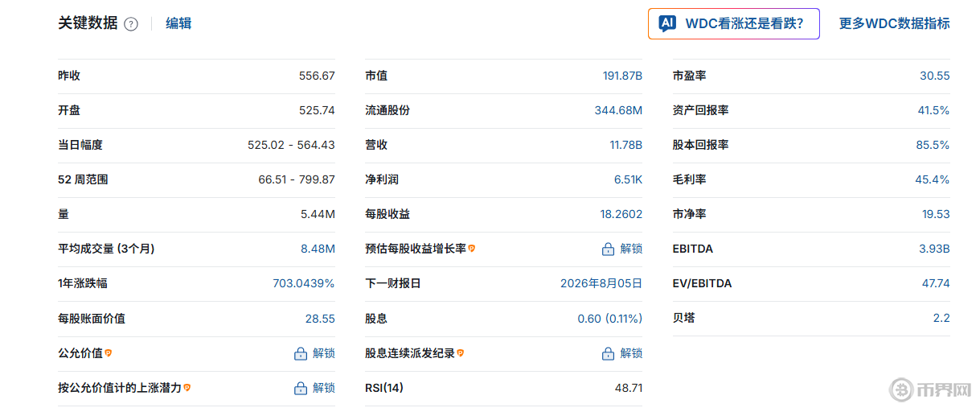Screen dimensions: 980x412
Task: Click the 开盘 value 525.74
Action: (317, 110)
